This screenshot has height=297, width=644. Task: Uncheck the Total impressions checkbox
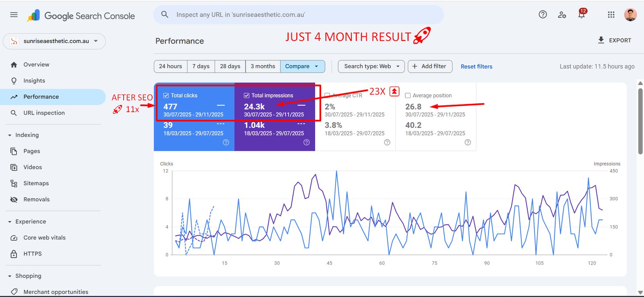tap(246, 96)
